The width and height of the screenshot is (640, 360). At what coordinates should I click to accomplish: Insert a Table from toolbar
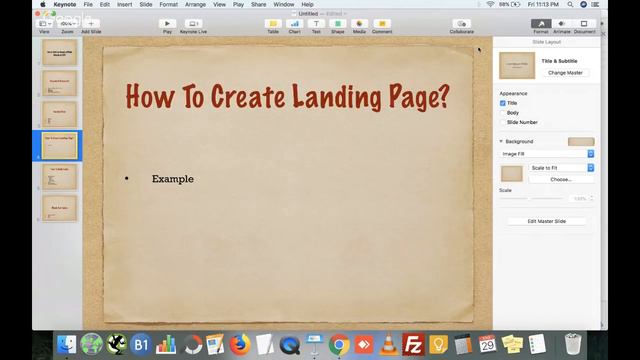273,24
